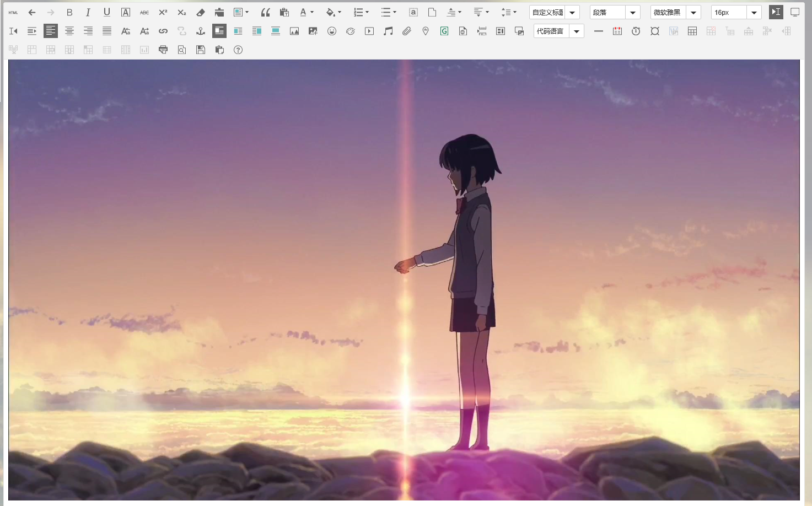This screenshot has width=812, height=506.
Task: Insert a blockquote
Action: (266, 12)
